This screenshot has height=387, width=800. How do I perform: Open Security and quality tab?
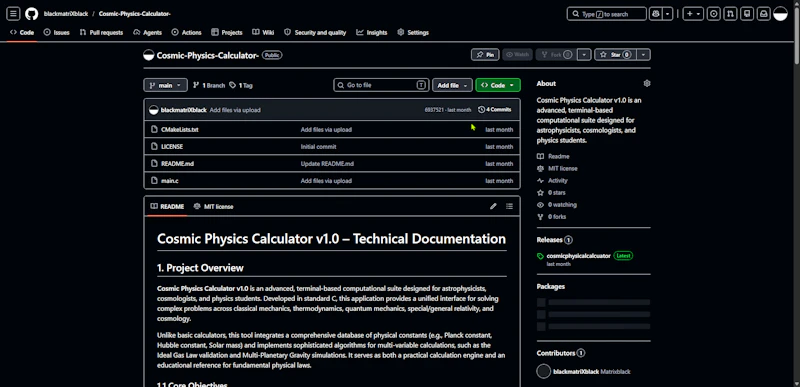coord(315,32)
